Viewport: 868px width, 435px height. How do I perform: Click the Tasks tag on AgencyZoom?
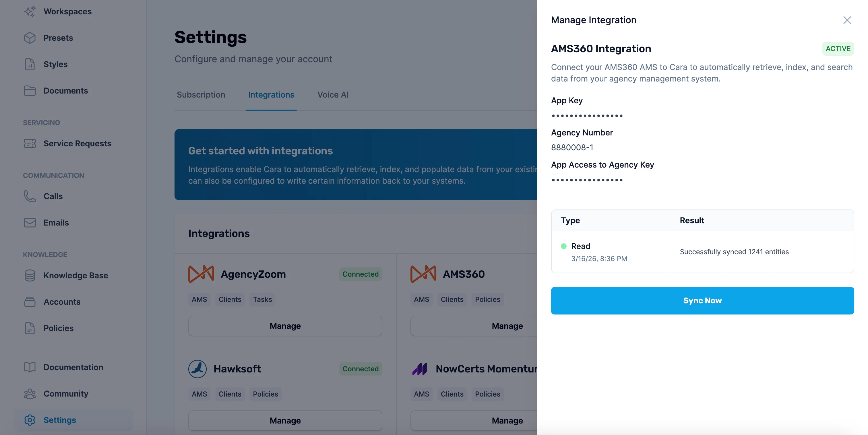pyautogui.click(x=262, y=299)
